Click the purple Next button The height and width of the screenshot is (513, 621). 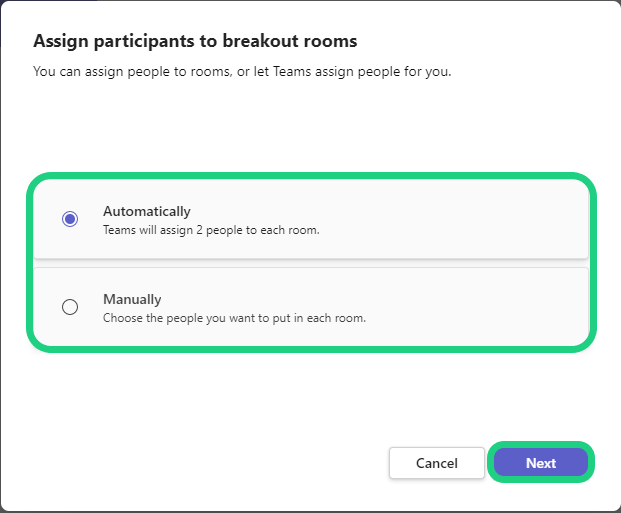tap(541, 463)
